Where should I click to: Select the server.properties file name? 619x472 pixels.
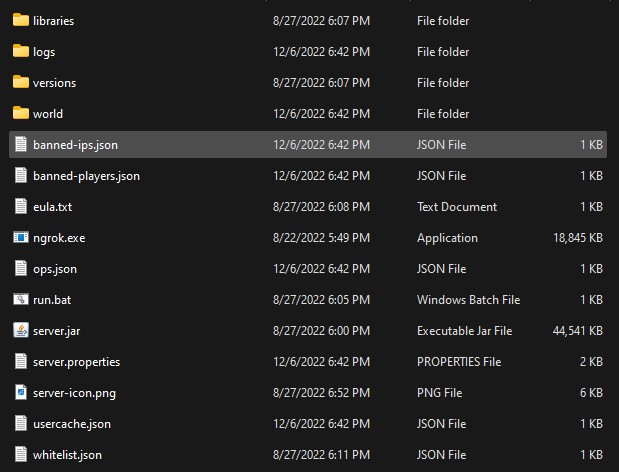click(x=77, y=362)
